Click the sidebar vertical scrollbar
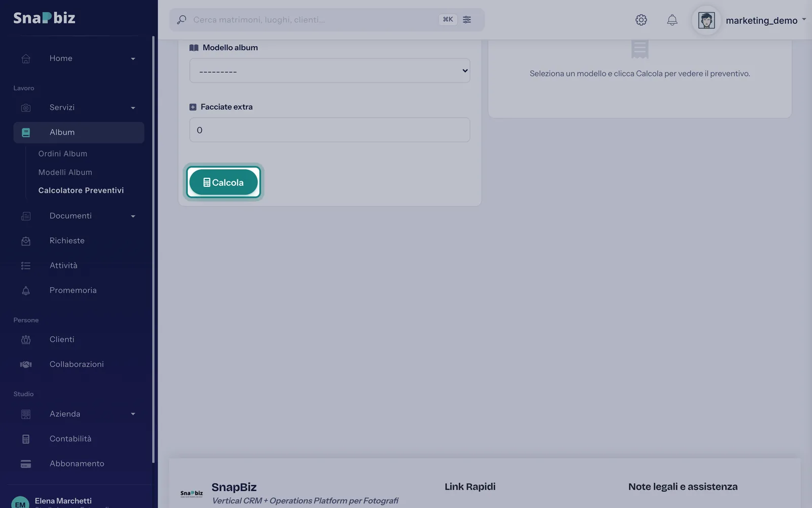 153,249
